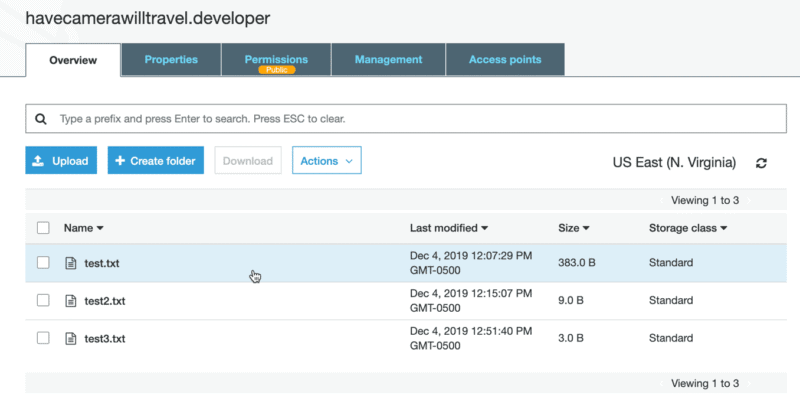Viewport: 800px width, 411px height.
Task: Click Standard storage class in test2.txt row
Action: point(671,300)
